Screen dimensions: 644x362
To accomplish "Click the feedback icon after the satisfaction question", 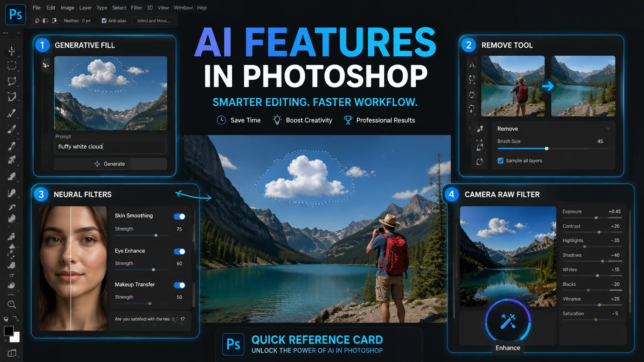I will point(183,319).
